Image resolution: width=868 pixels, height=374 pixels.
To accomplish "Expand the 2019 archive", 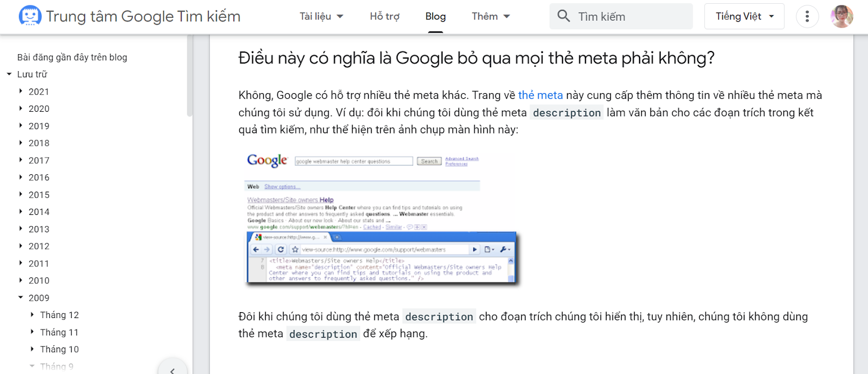I will (21, 125).
